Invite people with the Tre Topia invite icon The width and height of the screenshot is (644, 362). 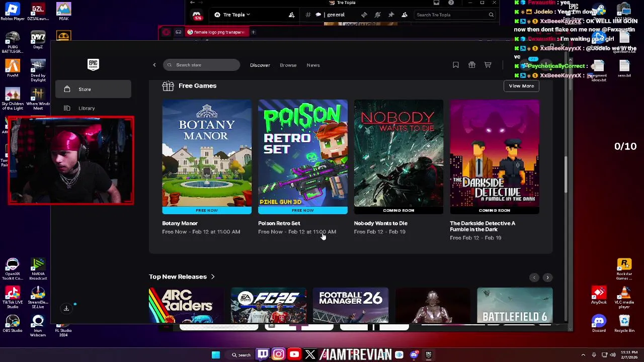(291, 15)
